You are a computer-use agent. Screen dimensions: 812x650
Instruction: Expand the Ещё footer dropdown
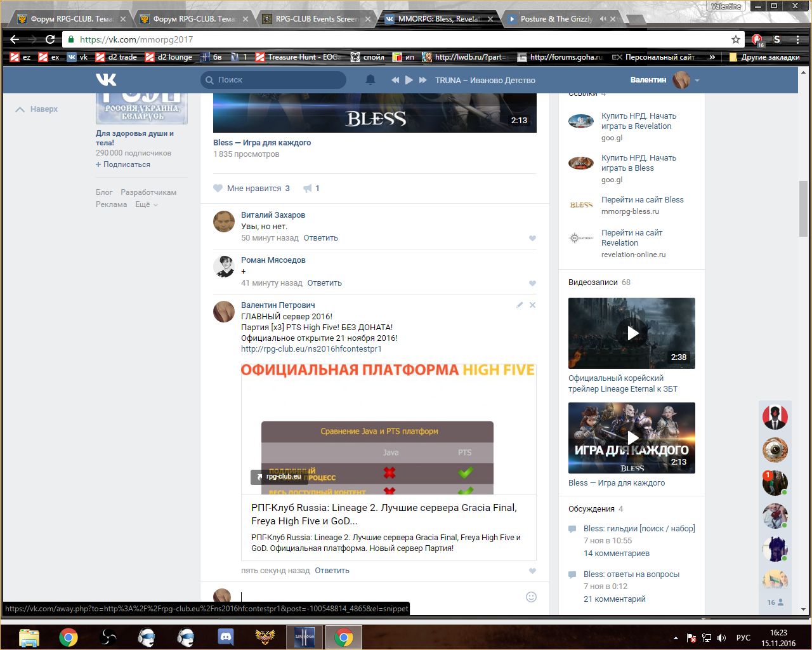click(x=147, y=204)
